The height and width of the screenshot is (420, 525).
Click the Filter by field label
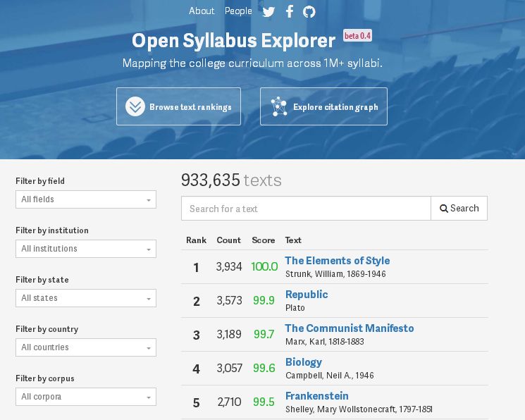[x=40, y=181]
